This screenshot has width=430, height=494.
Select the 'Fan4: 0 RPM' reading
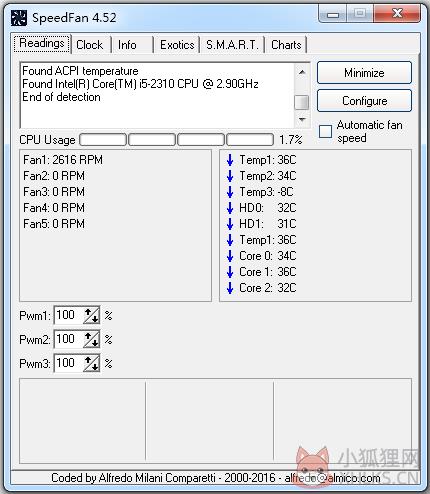pos(54,208)
